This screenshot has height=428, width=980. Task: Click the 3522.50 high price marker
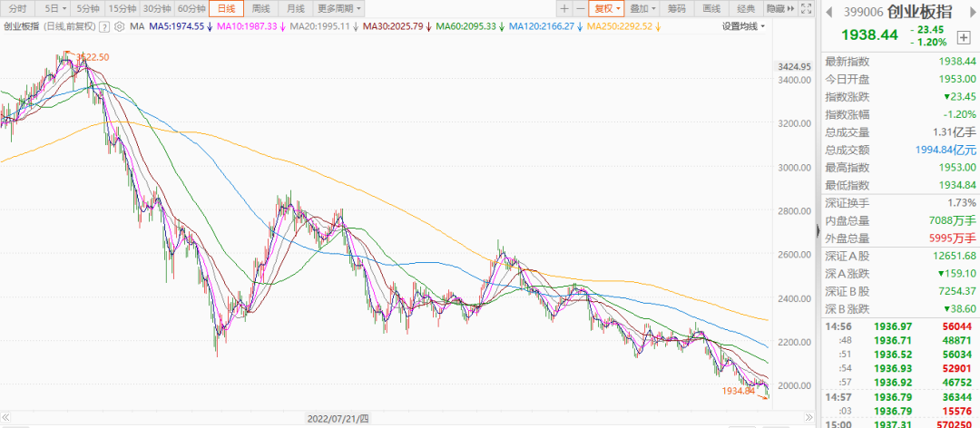click(93, 57)
